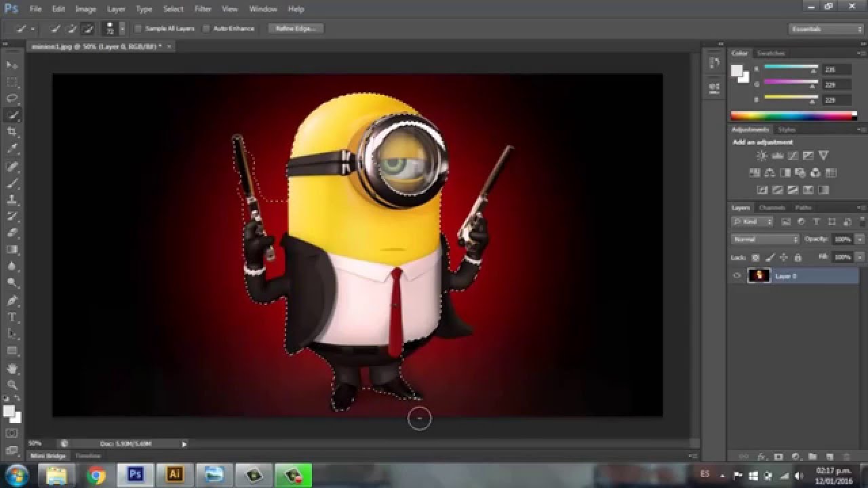Hide Layer 0 with eye icon
868x488 pixels.
point(737,275)
